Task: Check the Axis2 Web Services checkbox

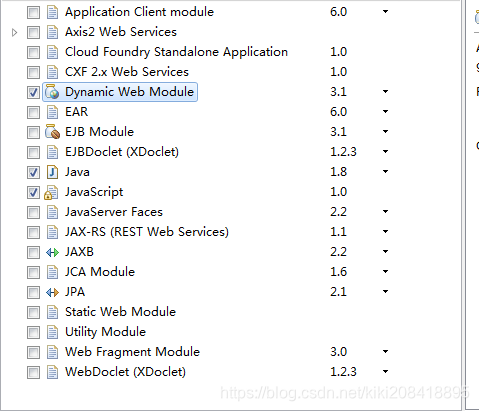Action: point(33,32)
